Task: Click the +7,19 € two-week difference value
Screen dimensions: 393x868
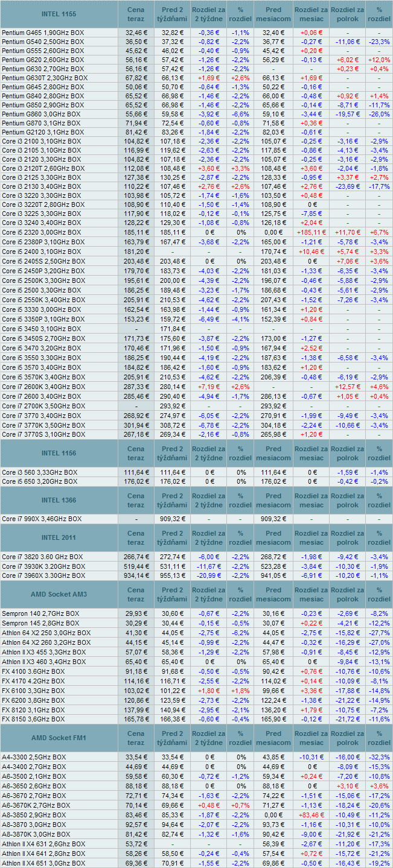Action: tap(209, 386)
